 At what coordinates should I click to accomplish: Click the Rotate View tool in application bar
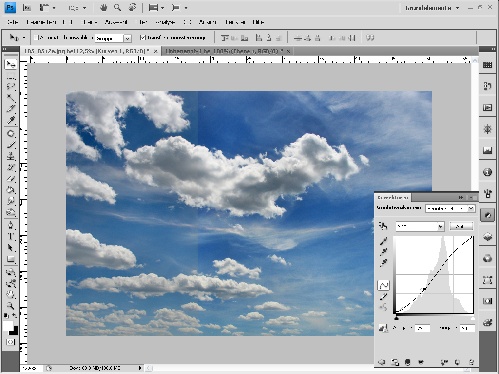click(x=132, y=8)
